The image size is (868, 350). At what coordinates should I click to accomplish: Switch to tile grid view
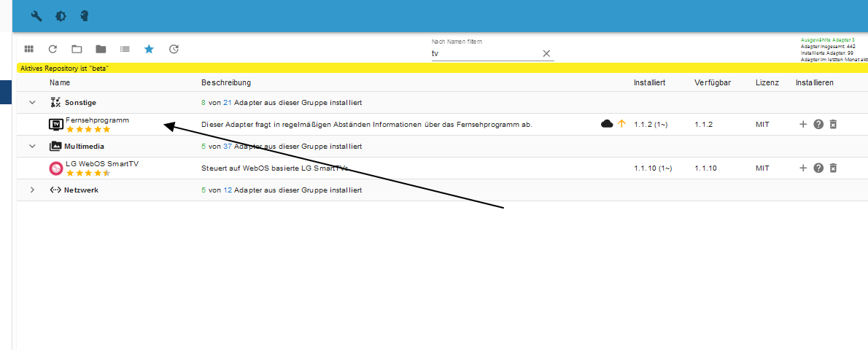pos(28,50)
